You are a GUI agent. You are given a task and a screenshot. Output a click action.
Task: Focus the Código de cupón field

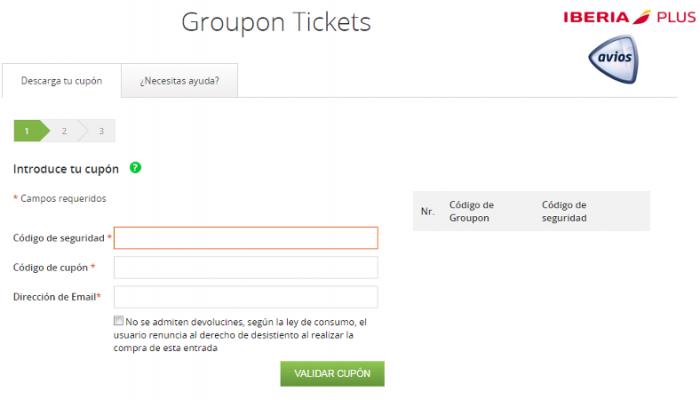246,267
